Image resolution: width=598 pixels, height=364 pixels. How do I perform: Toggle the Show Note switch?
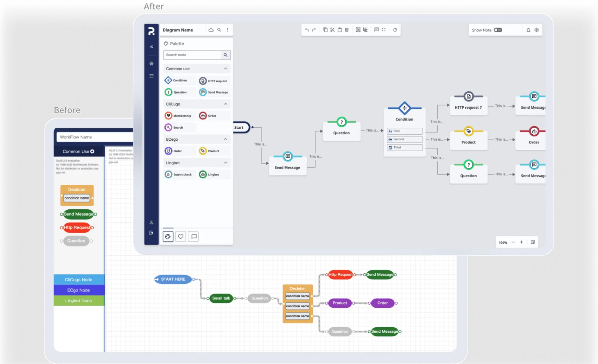[x=498, y=30]
